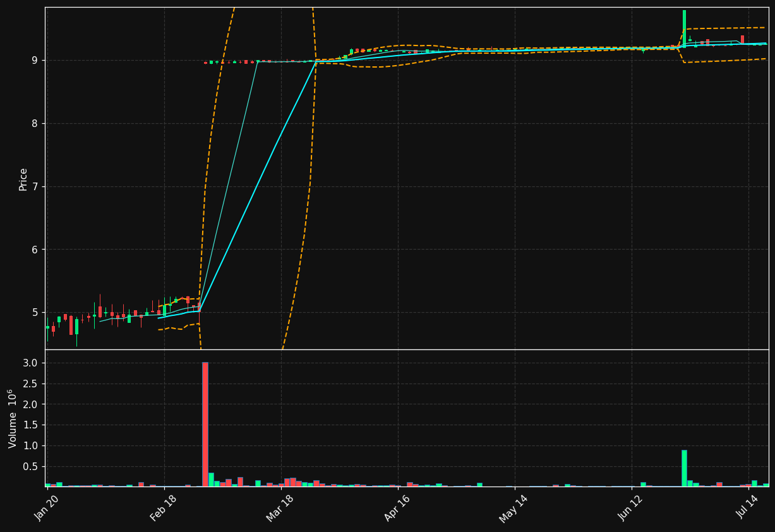Screen dimensions: 775x532
Task: Click the tall green candlestick spike in late June
Action: pos(684,28)
